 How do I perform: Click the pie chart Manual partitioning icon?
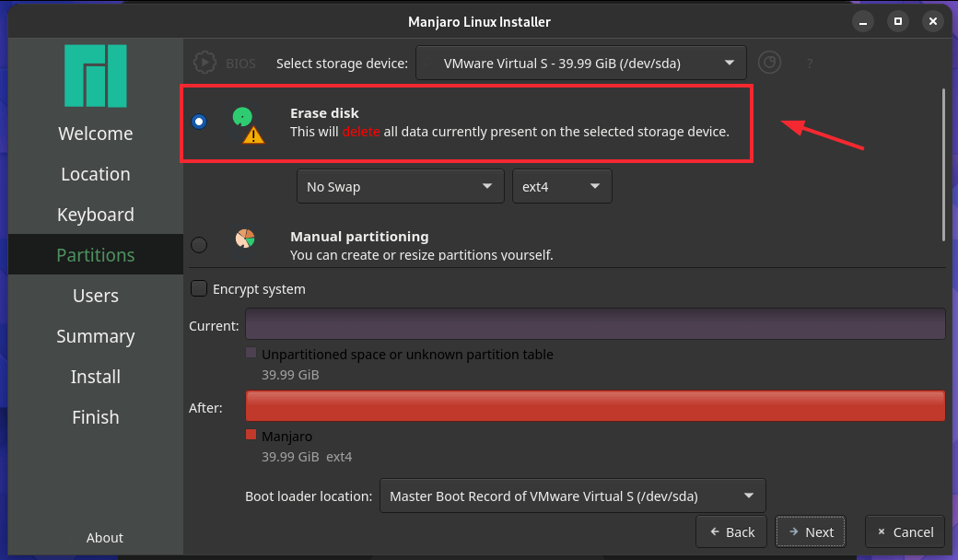pos(245,238)
